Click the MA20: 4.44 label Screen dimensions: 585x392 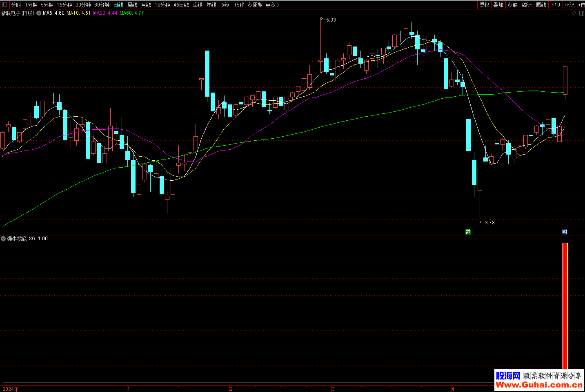tap(105, 13)
